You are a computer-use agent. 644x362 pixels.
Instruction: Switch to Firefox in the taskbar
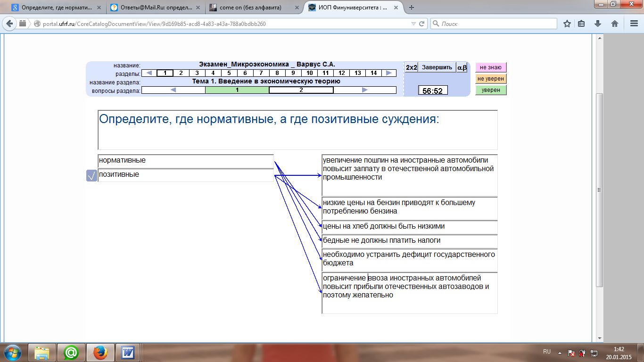(99, 353)
